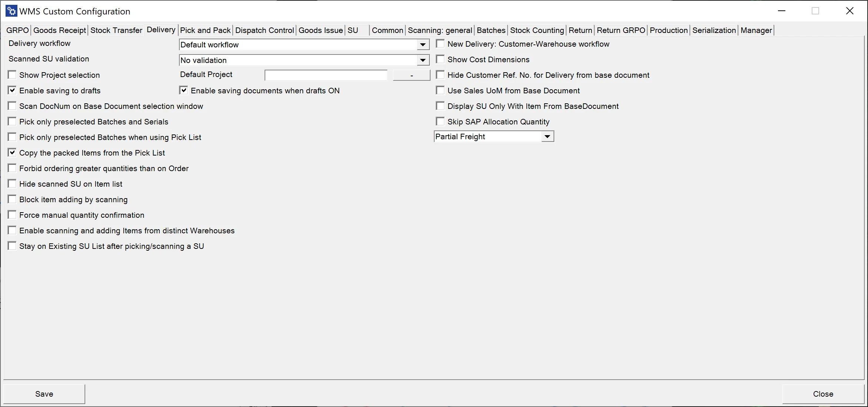Open the Partial Freight dropdown
Screen dimensions: 868x407
click(x=547, y=137)
